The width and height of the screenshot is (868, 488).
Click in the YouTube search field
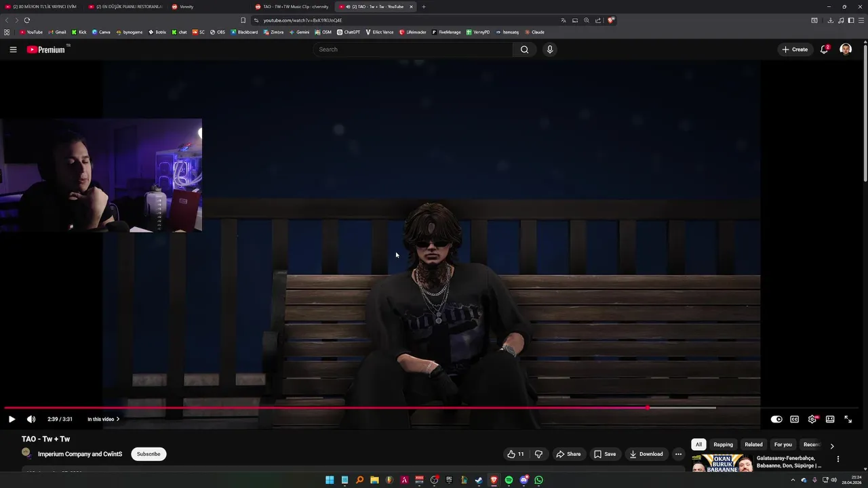[x=412, y=49]
